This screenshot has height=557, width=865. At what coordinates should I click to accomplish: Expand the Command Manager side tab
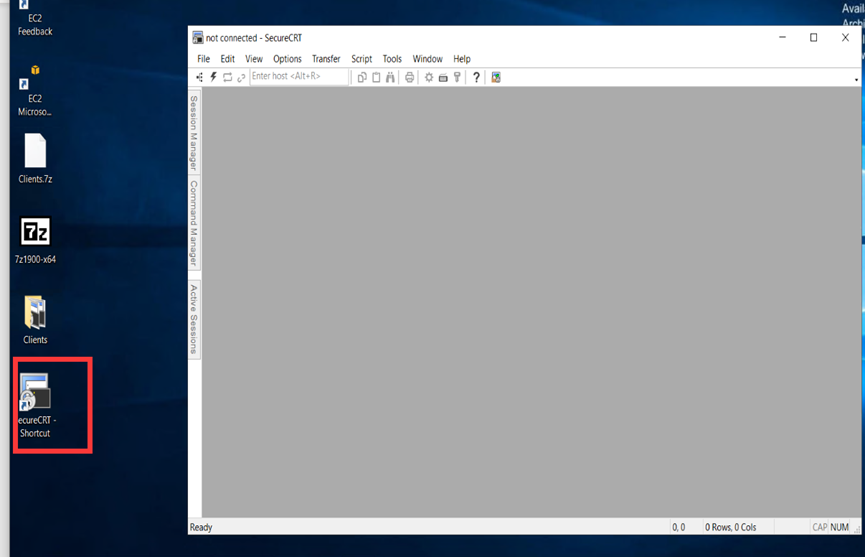tap(194, 223)
